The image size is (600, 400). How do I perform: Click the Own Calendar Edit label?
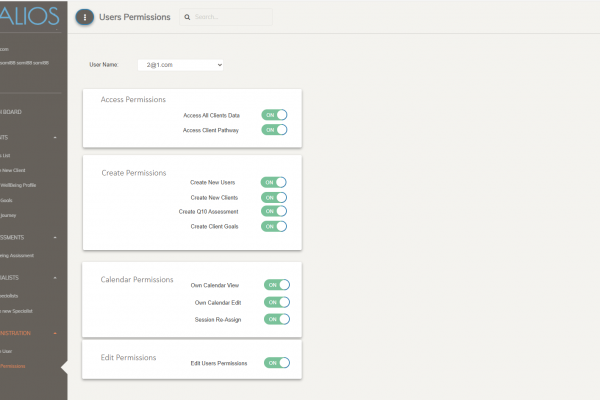(218, 303)
